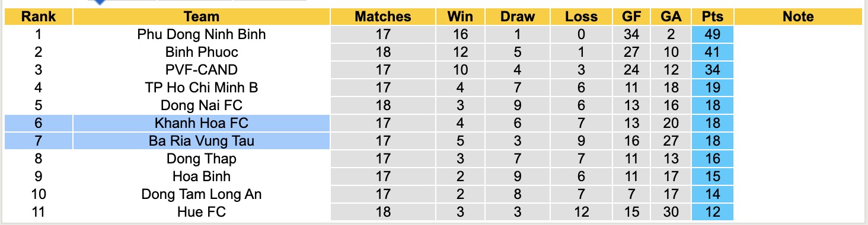Viewport: 868px width, 225px height.
Task: Open Dong Nai FC team entry
Action: (202, 105)
